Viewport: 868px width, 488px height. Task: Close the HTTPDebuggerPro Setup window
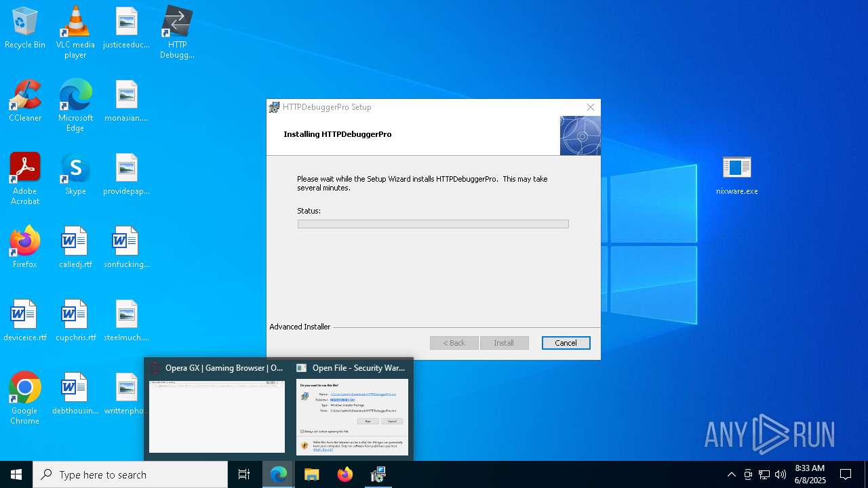pos(590,107)
